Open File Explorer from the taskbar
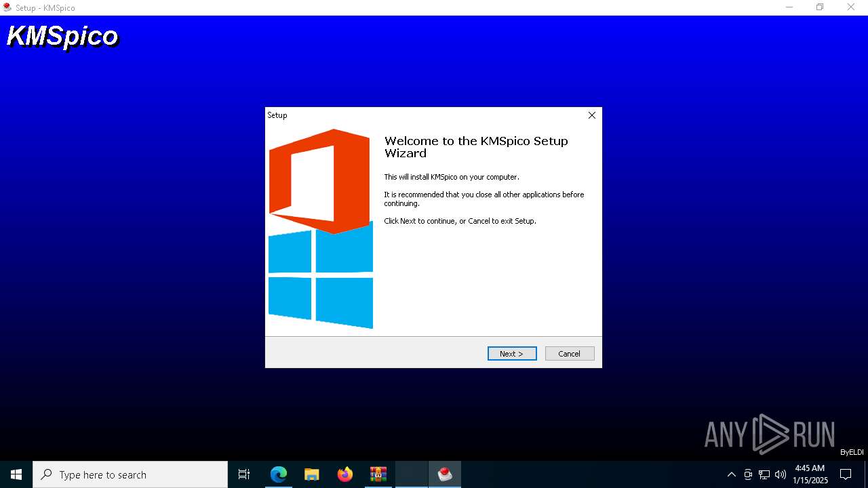Viewport: 868px width, 488px height. pos(312,474)
